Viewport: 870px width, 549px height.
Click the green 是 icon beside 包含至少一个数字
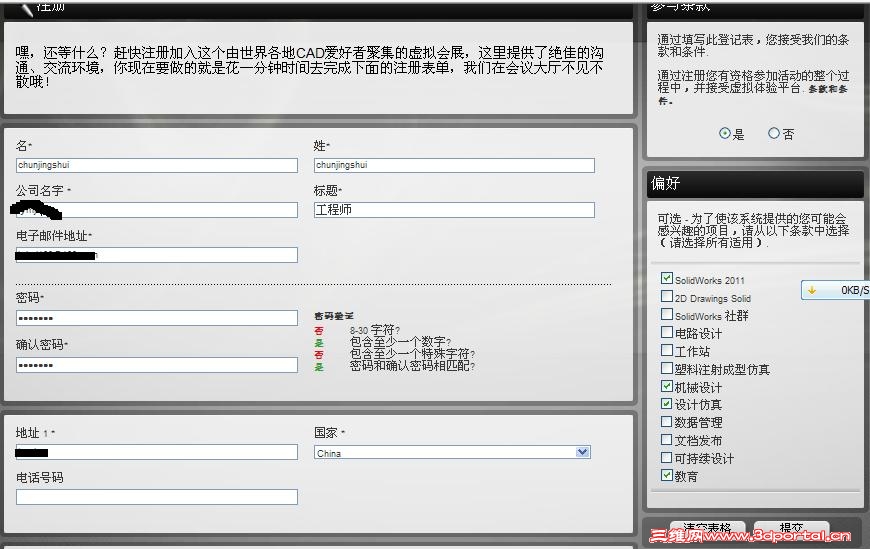[319, 343]
